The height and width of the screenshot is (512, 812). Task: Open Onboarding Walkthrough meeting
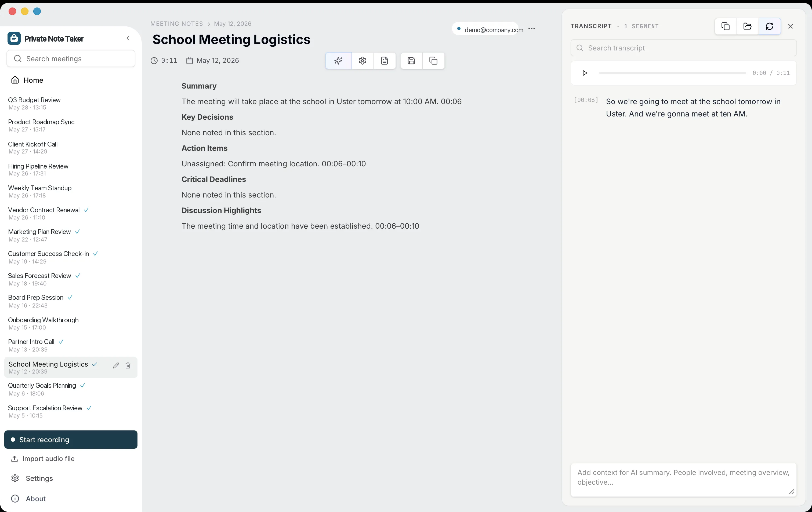click(71, 324)
